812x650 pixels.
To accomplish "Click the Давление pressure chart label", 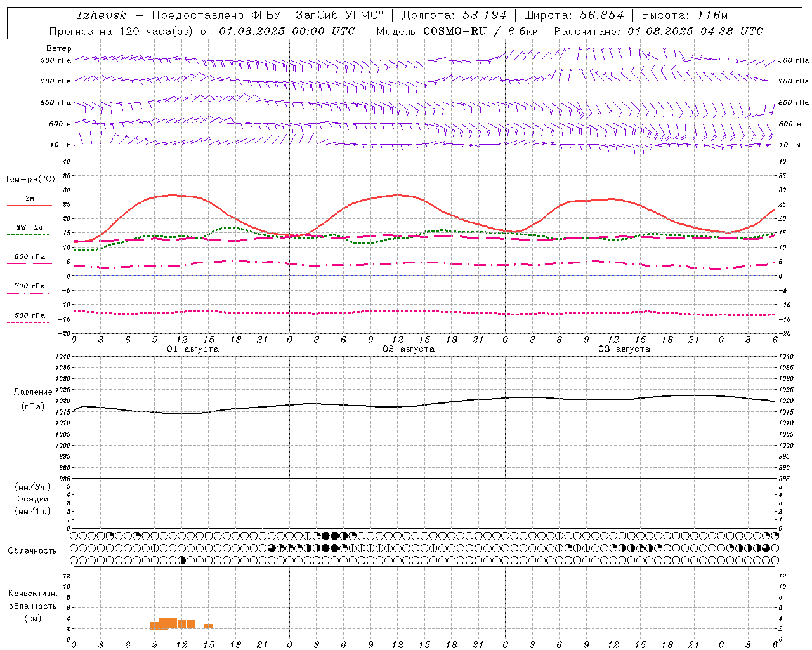I will point(33,392).
